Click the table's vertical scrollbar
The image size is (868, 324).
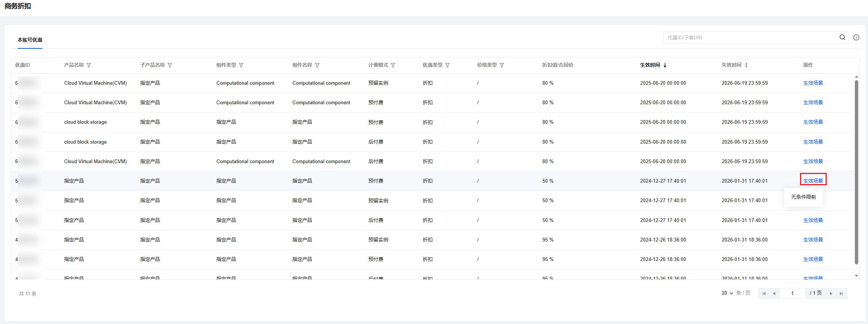[x=856, y=172]
